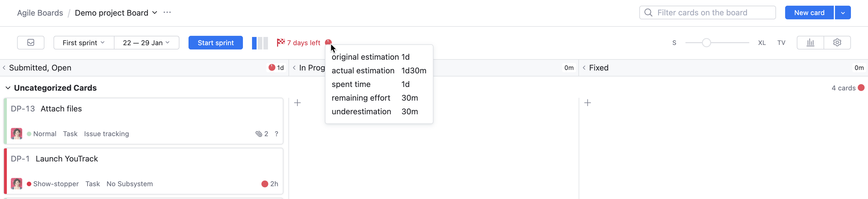The image size is (868, 199).
Task: Open the First sprint dropdown
Action: 83,43
